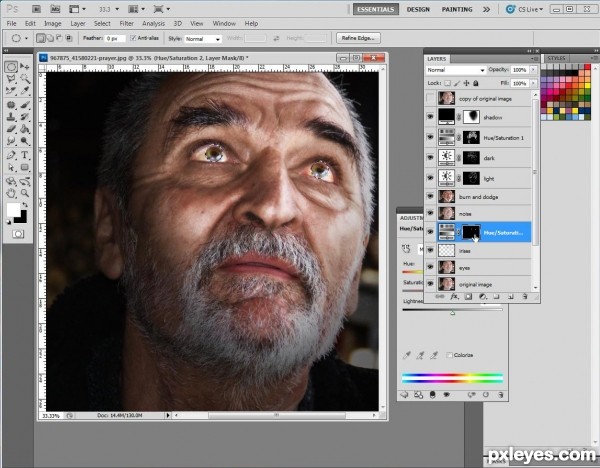Click the Feather input field
The image size is (600, 468).
click(x=115, y=38)
